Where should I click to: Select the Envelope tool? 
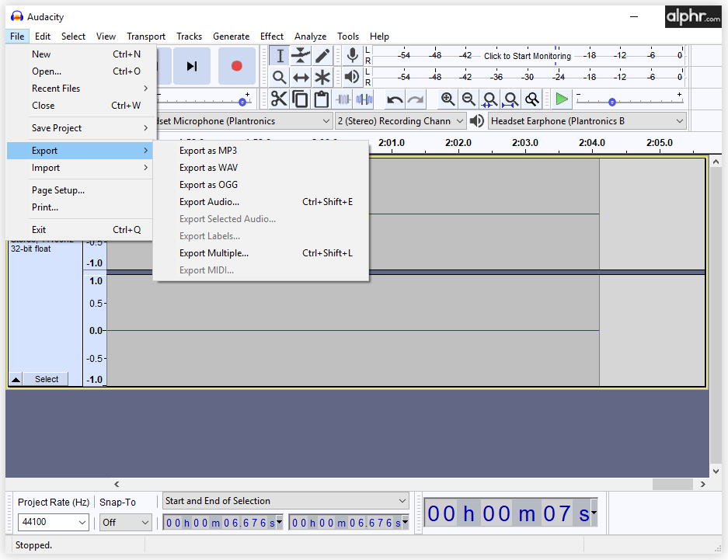coord(301,56)
